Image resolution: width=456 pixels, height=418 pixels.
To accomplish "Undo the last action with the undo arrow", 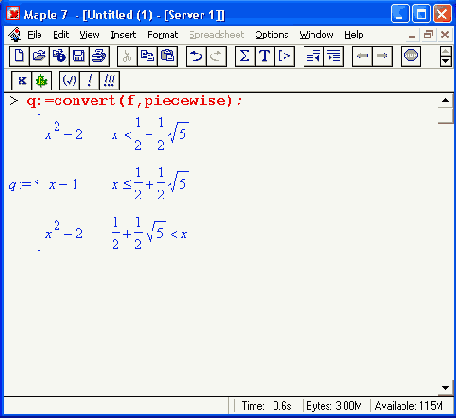I will (x=196, y=56).
